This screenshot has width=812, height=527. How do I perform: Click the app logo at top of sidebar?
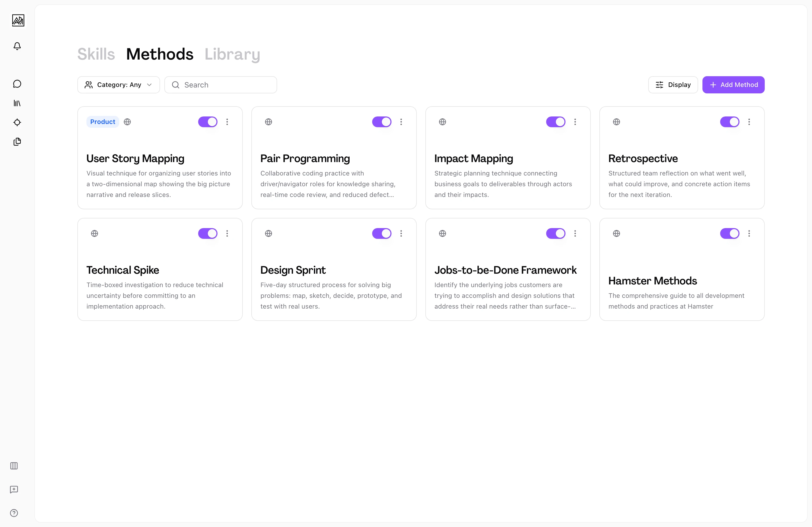[x=18, y=20]
